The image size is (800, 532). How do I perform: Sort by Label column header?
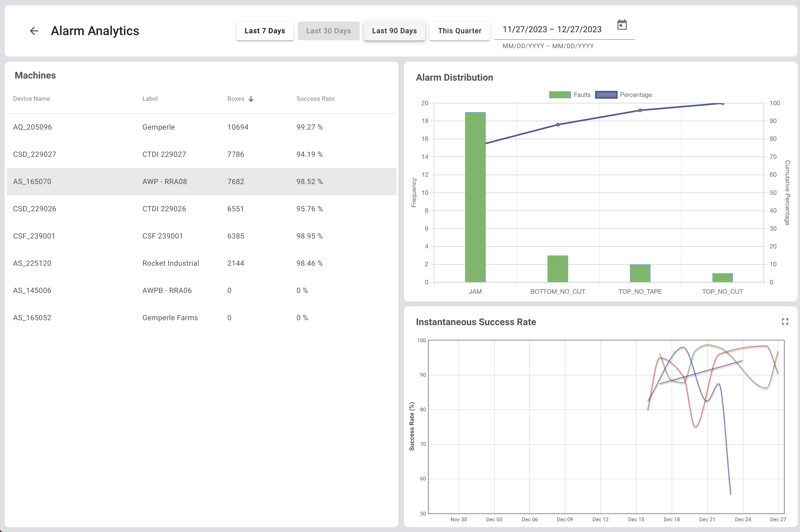tap(150, 99)
